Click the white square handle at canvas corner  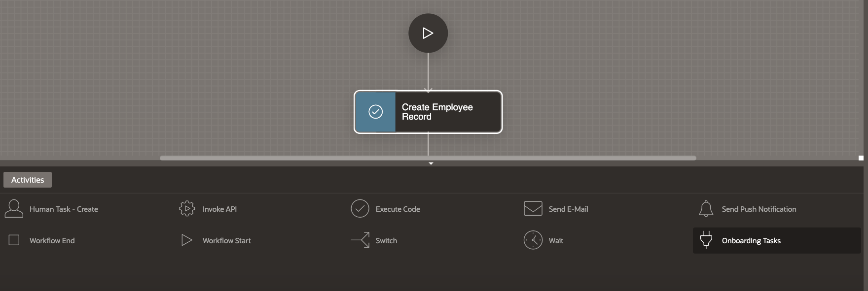(x=861, y=158)
